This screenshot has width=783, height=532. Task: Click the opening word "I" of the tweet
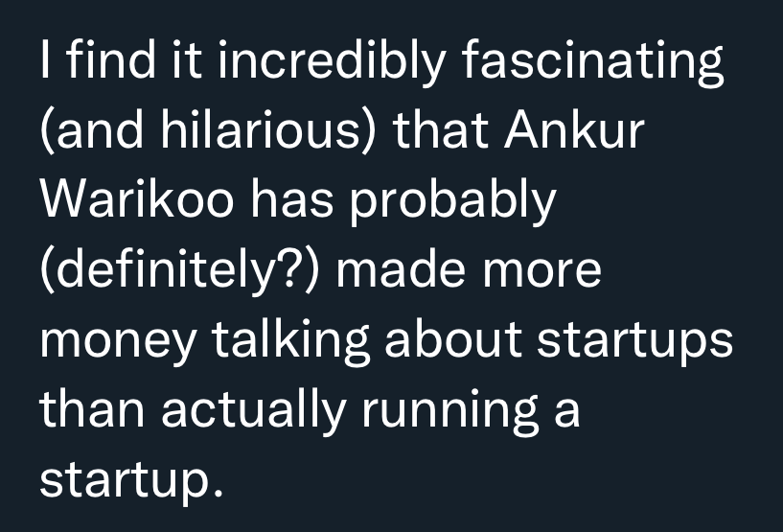46,65
